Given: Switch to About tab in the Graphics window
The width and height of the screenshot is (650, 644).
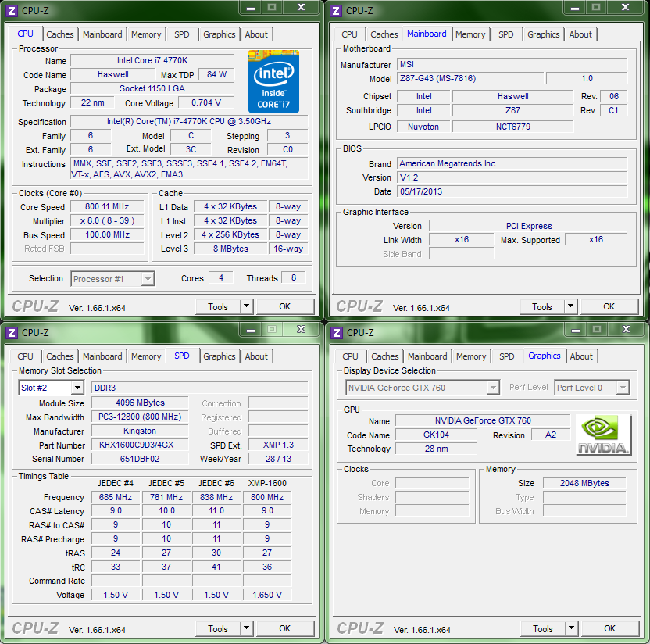Looking at the screenshot, I should tap(581, 356).
